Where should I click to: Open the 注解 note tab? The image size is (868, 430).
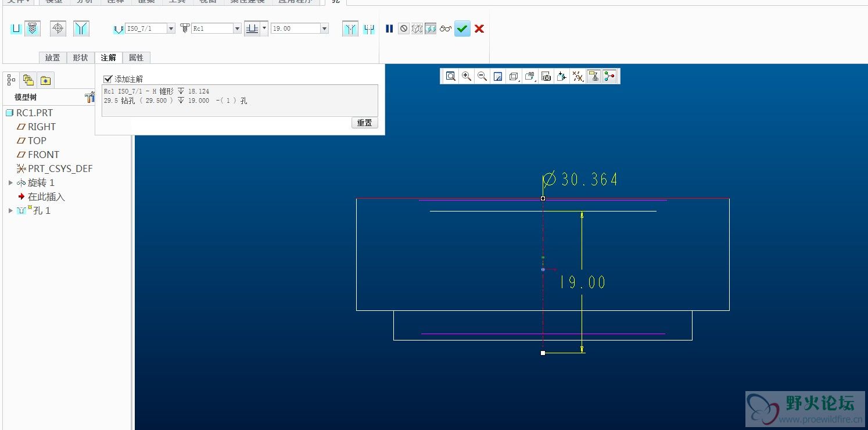pos(108,58)
